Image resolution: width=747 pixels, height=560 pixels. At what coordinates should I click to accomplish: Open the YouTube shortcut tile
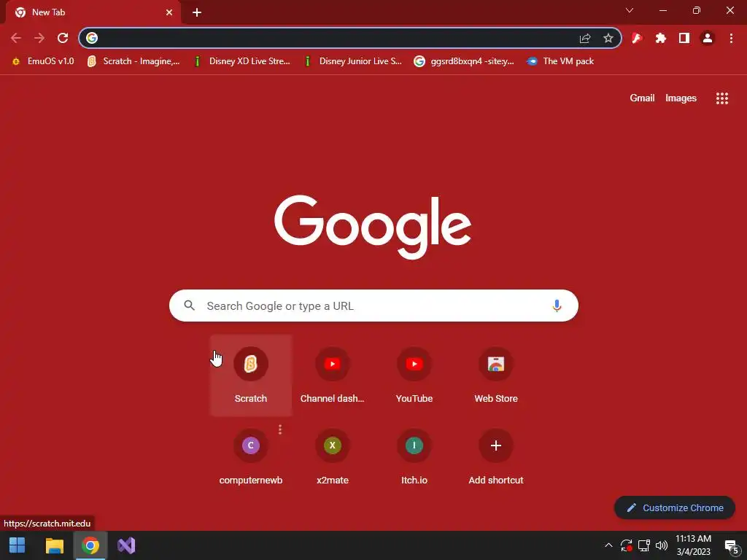[x=414, y=376]
